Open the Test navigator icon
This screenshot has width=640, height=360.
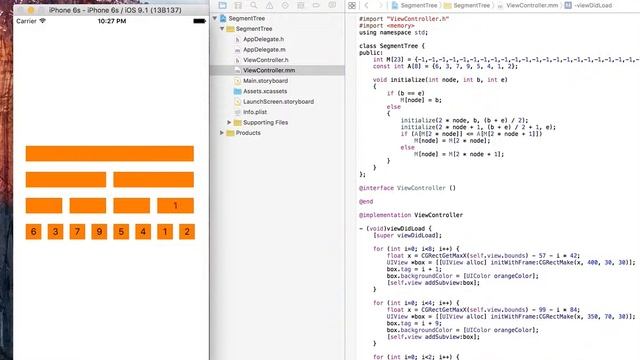(x=285, y=5)
